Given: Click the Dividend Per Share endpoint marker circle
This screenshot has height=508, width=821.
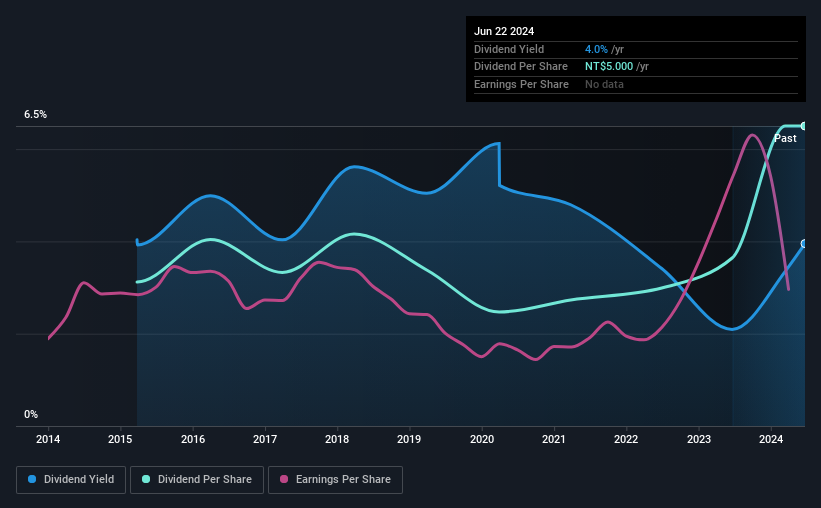Looking at the screenshot, I should coord(804,126).
